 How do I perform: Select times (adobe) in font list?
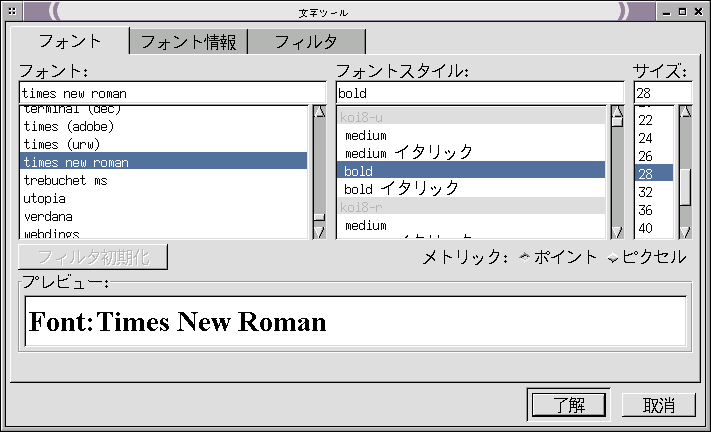tap(163, 126)
